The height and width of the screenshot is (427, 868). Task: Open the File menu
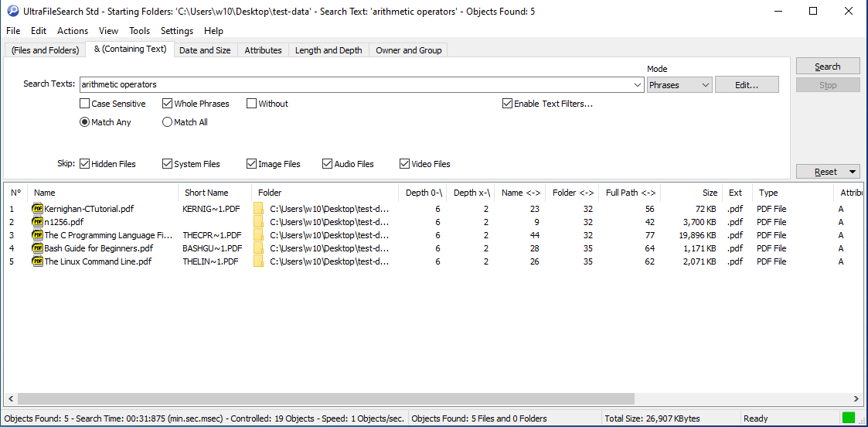tap(13, 31)
